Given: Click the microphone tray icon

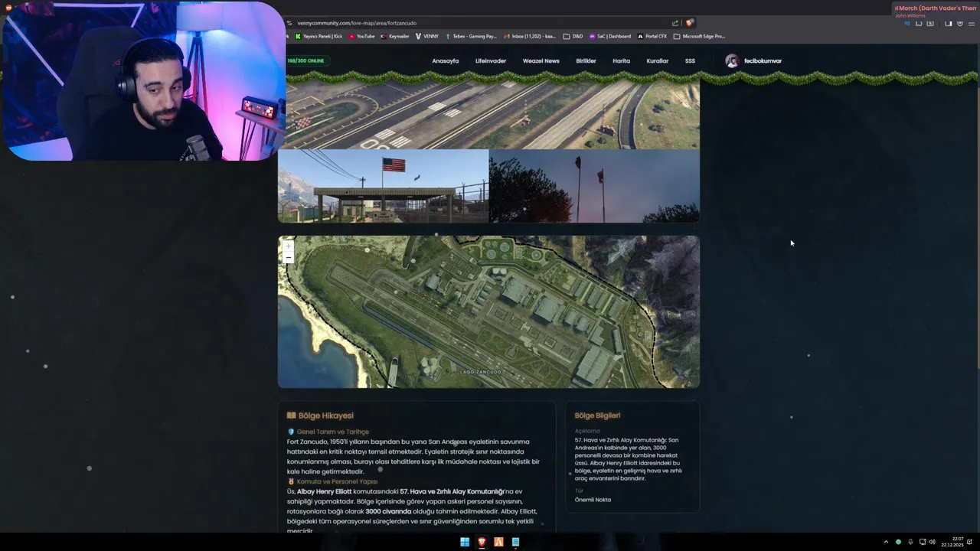Looking at the screenshot, I should click(910, 542).
